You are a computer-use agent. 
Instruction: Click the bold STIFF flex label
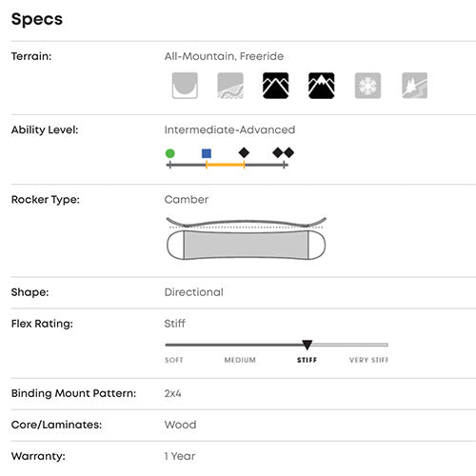pos(307,360)
